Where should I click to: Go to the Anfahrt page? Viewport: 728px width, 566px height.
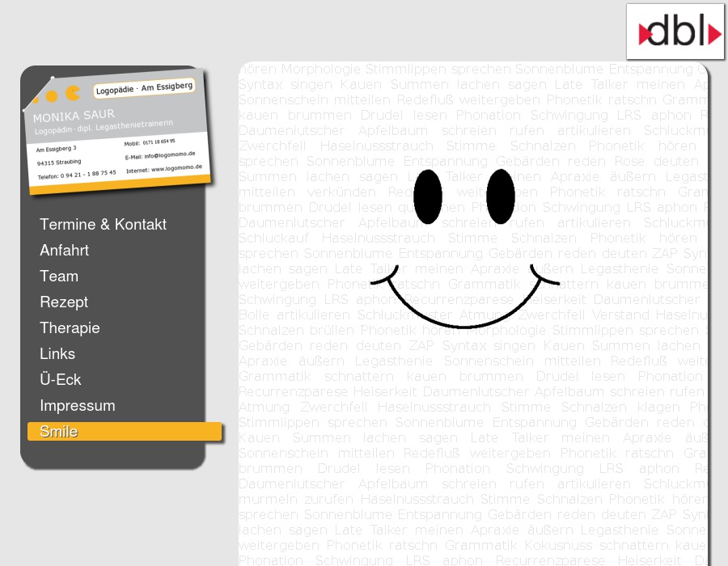coord(64,251)
